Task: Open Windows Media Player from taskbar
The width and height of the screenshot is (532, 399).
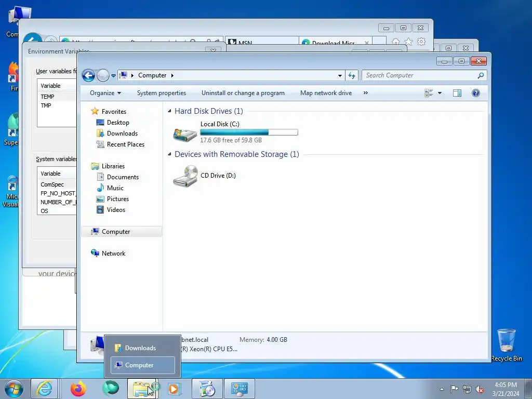Action: [175, 389]
